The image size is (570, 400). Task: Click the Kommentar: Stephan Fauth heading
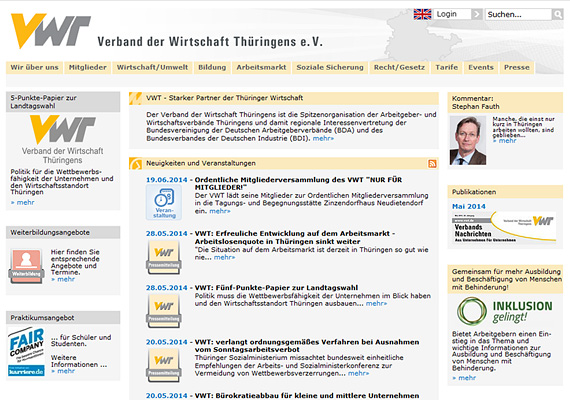[475, 103]
